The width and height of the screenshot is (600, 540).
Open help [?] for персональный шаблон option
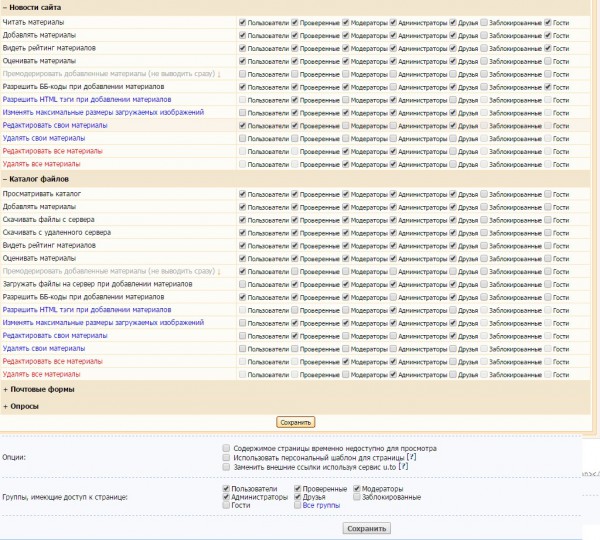(x=411, y=457)
